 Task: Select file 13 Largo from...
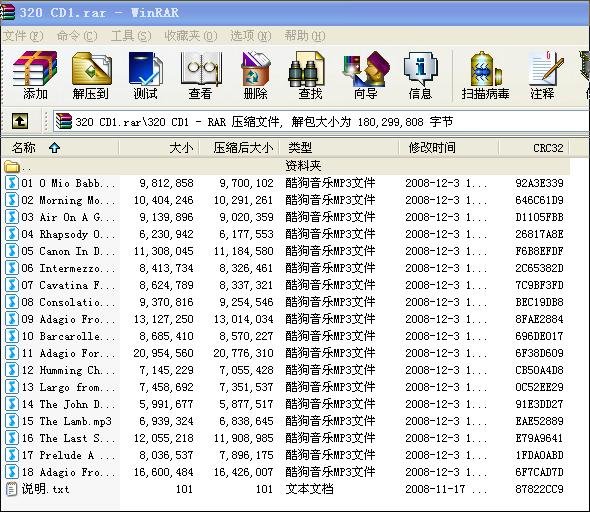pyautogui.click(x=68, y=387)
